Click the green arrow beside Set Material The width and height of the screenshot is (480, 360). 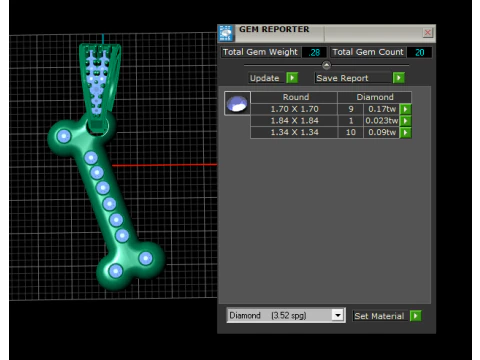click(x=416, y=316)
